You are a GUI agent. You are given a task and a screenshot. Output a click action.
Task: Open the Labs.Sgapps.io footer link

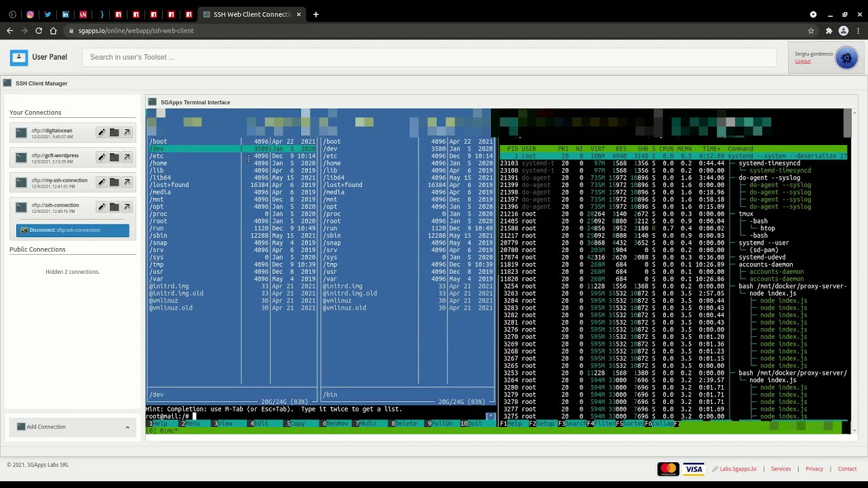click(738, 469)
